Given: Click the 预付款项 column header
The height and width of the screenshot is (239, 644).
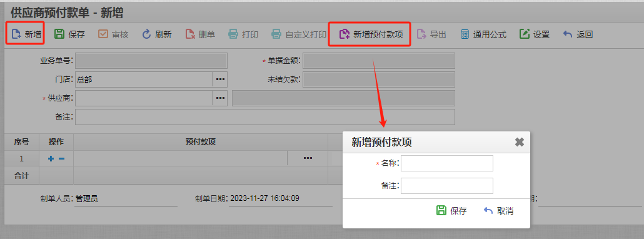Looking at the screenshot, I should tap(201, 142).
